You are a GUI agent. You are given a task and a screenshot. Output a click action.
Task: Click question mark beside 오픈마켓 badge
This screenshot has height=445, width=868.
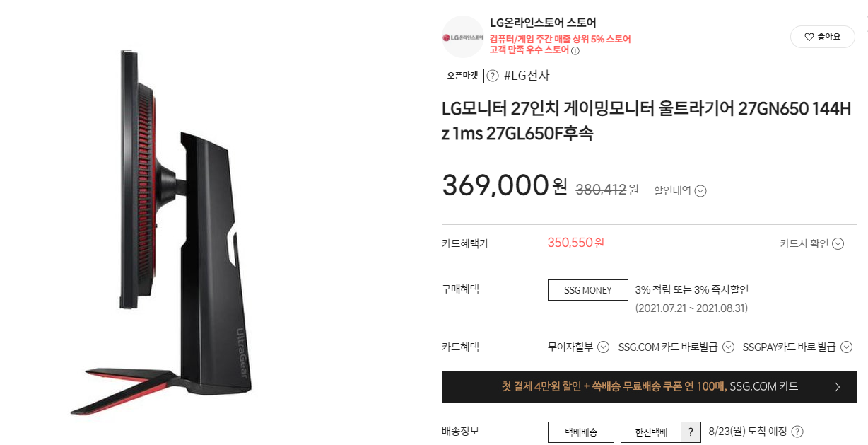coord(493,76)
